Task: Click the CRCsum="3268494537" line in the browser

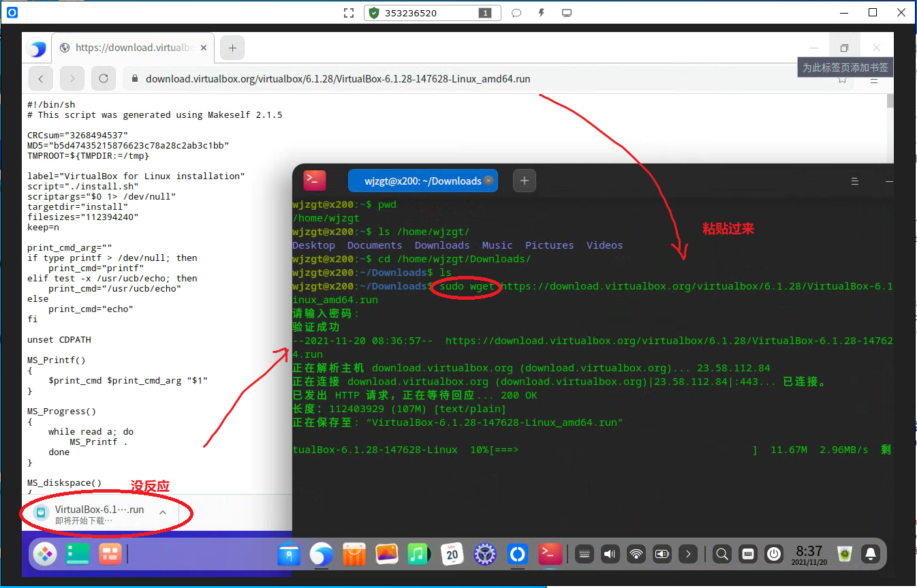Action: click(78, 135)
